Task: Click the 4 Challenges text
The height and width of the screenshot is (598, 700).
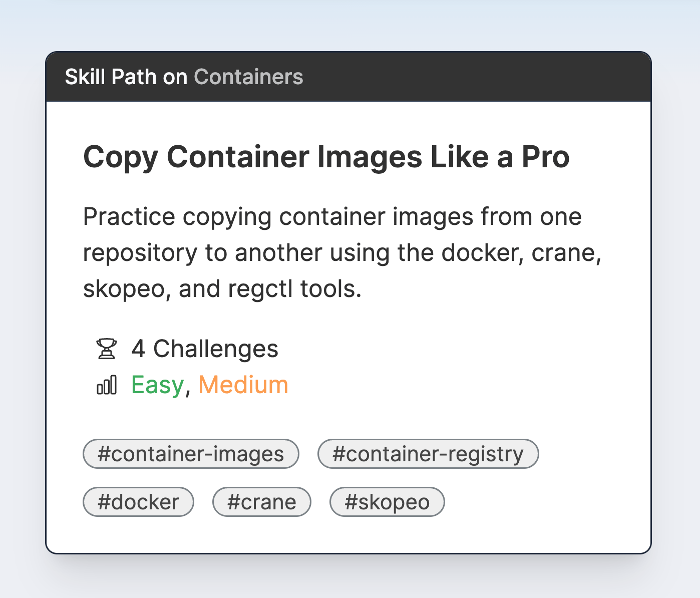Action: point(204,348)
